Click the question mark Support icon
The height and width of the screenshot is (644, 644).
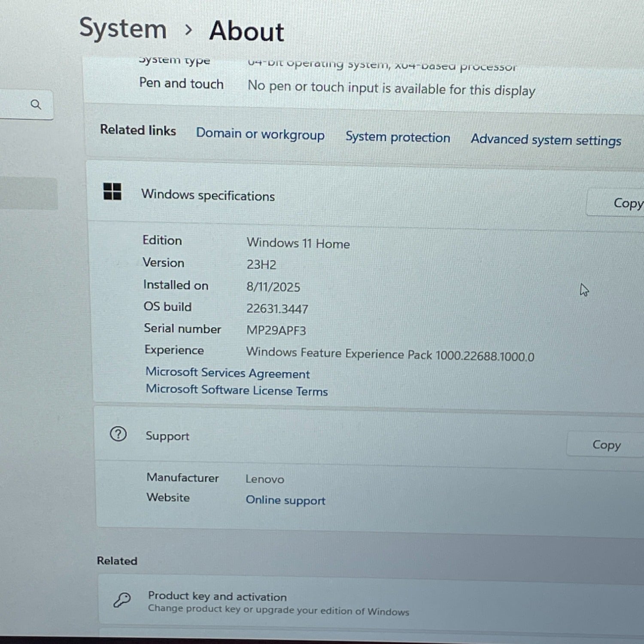pos(118,434)
